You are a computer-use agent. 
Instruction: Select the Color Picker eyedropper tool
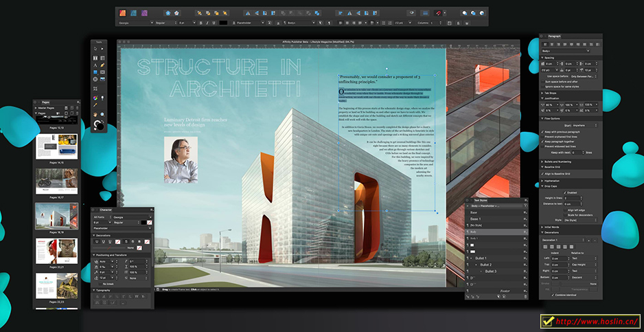coord(95,105)
